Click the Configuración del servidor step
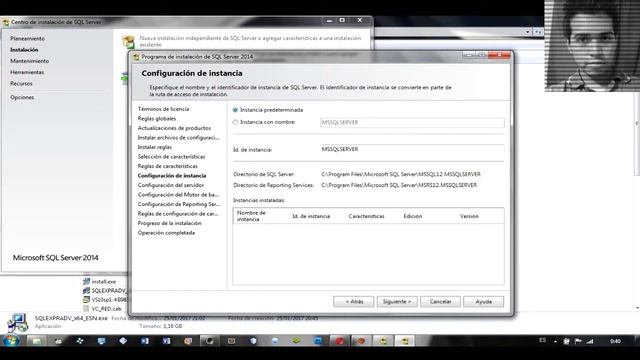 (171, 185)
